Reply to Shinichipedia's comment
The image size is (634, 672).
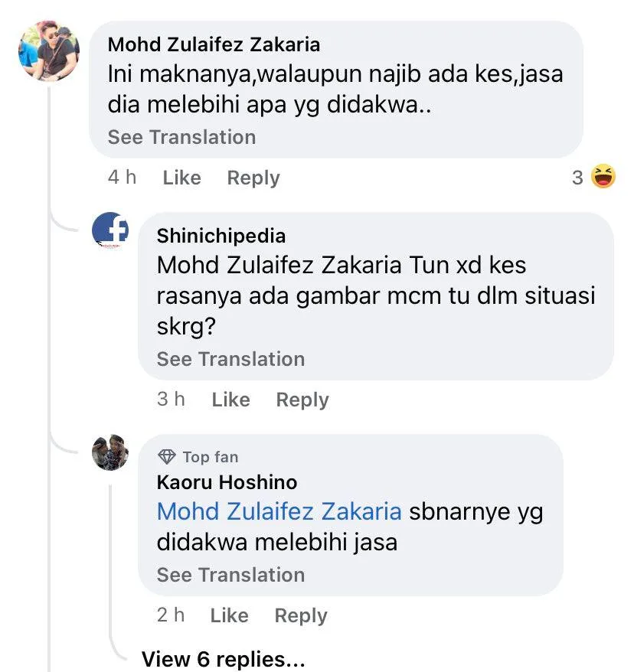302,400
